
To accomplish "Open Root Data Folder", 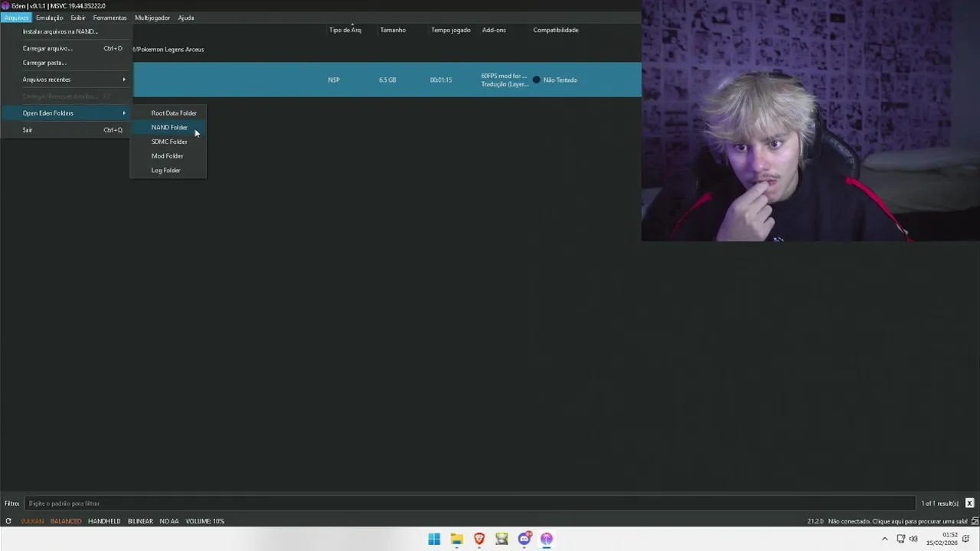I will [168, 113].
